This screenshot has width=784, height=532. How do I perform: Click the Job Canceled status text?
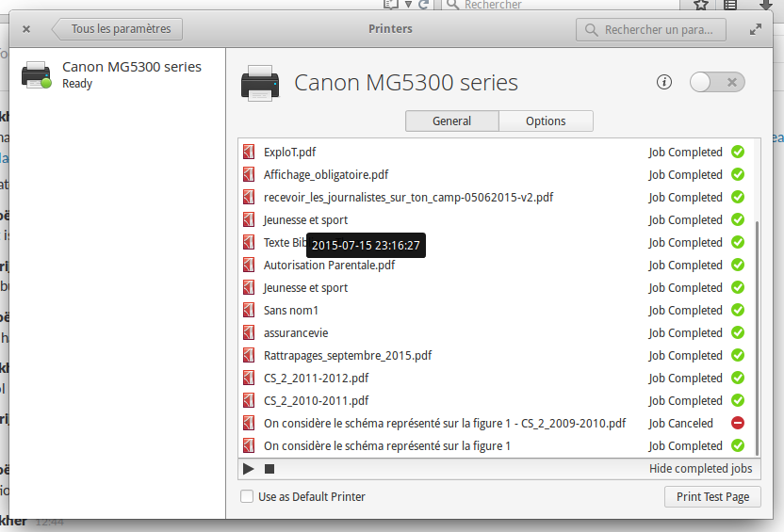(x=680, y=423)
